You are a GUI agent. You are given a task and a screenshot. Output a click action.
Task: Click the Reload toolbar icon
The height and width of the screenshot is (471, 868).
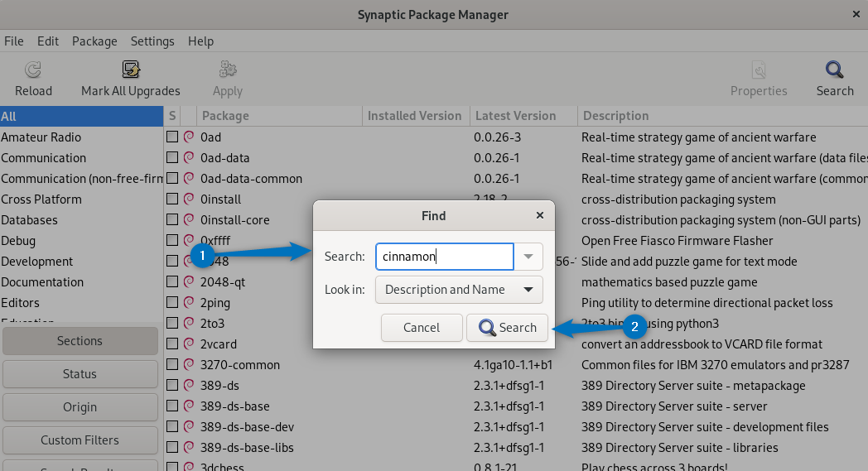coord(33,70)
